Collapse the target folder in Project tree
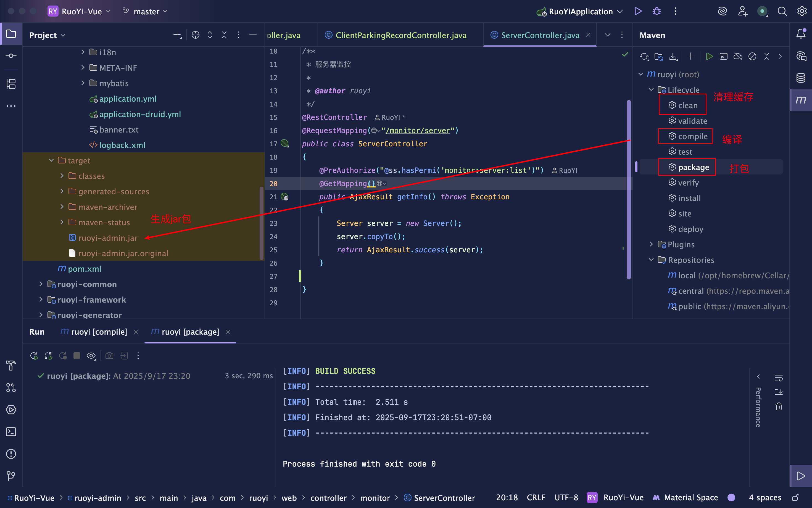Viewport: 812px width, 508px height. tap(51, 161)
